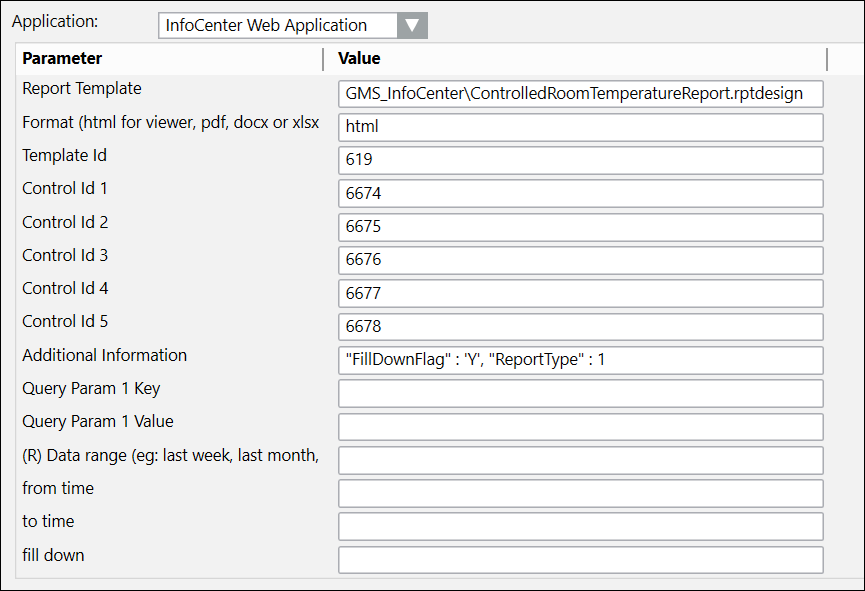The height and width of the screenshot is (591, 865).
Task: Click the fill down input field
Action: coord(580,560)
